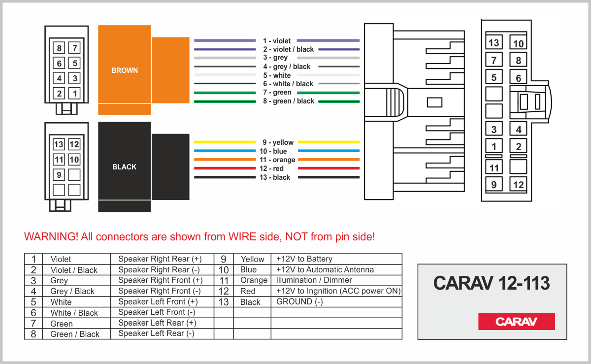This screenshot has width=591, height=364.
Task: Click the "6 - white / black" wire label
Action: pos(288,84)
